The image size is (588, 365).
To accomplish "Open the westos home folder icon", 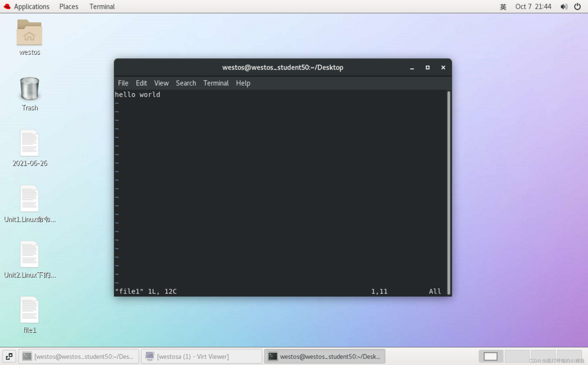I will click(x=29, y=33).
